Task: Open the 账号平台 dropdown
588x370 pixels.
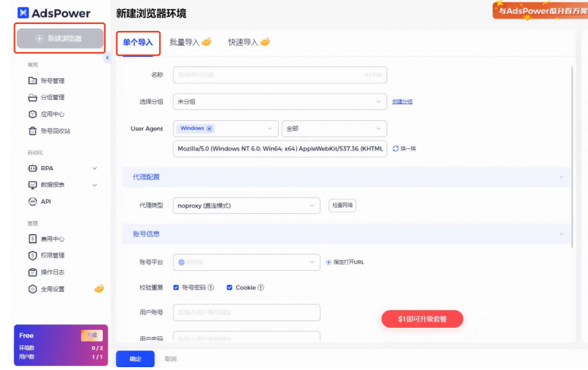Action: pos(246,262)
